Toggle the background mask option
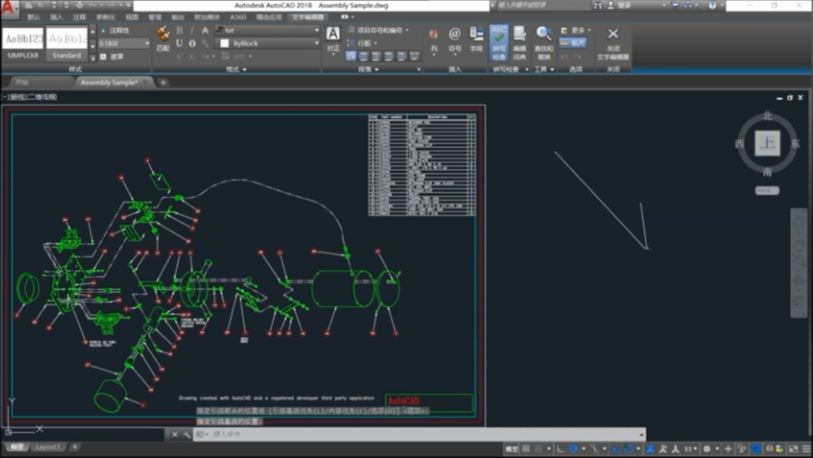The height and width of the screenshot is (458, 813). click(x=112, y=57)
